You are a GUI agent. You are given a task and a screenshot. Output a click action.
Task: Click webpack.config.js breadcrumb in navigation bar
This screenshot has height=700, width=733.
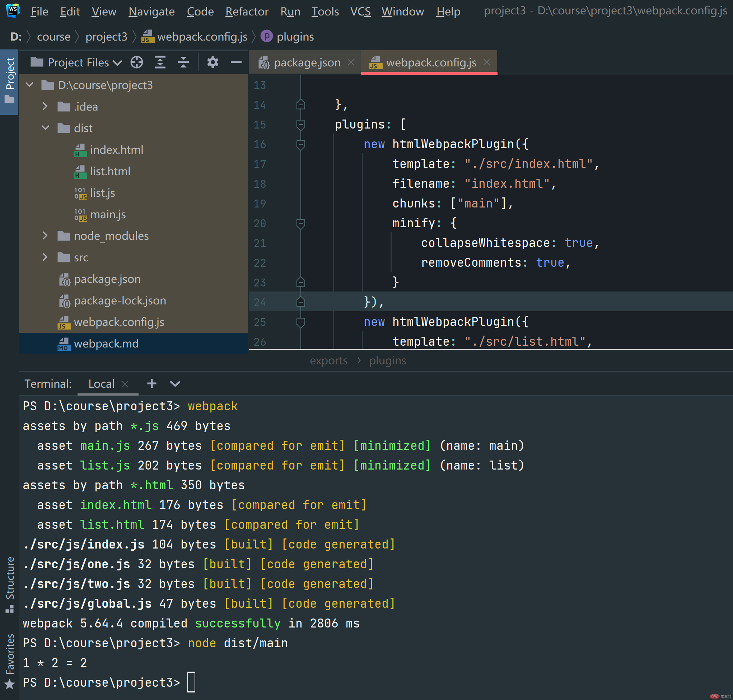point(194,37)
